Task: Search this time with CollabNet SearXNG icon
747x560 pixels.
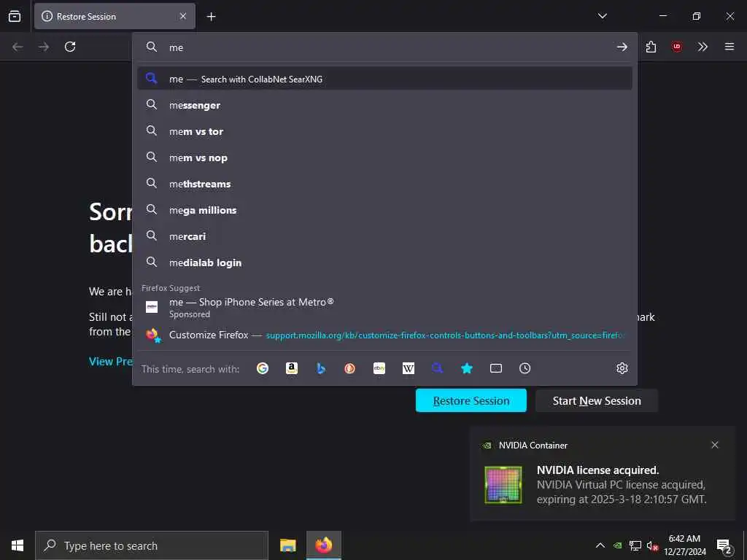Action: pos(438,368)
